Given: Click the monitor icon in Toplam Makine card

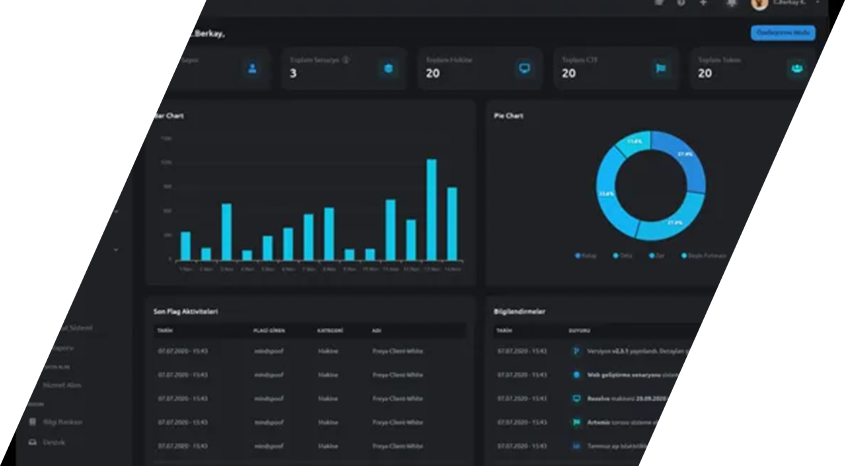Looking at the screenshot, I should coord(524,68).
